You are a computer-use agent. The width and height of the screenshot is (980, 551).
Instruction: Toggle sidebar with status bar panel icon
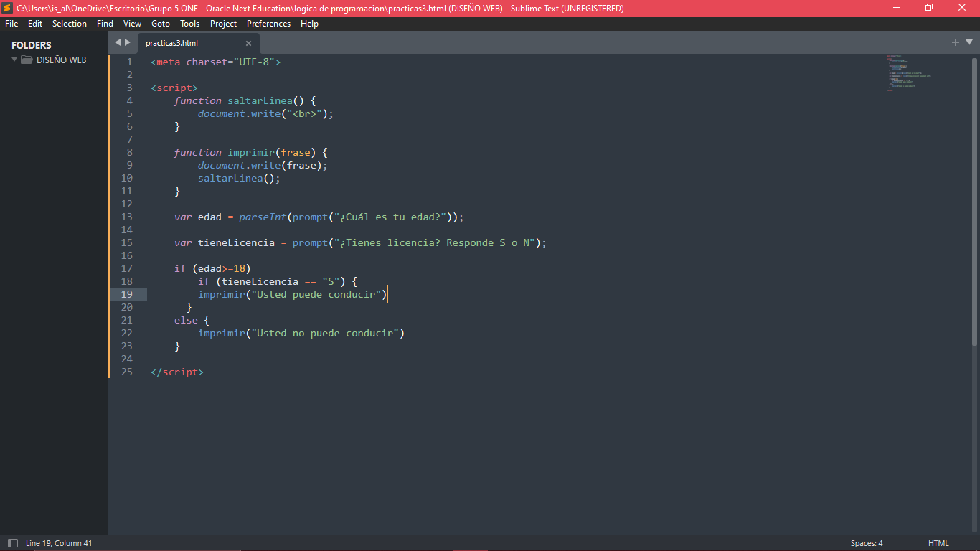tap(12, 543)
